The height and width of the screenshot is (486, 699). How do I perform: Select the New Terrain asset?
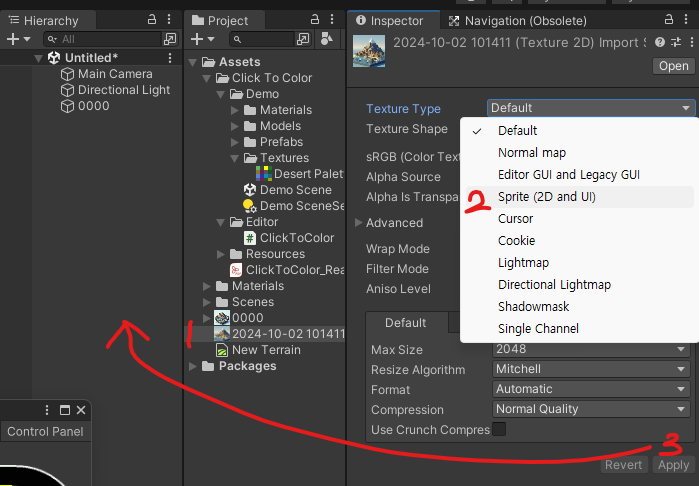click(258, 350)
